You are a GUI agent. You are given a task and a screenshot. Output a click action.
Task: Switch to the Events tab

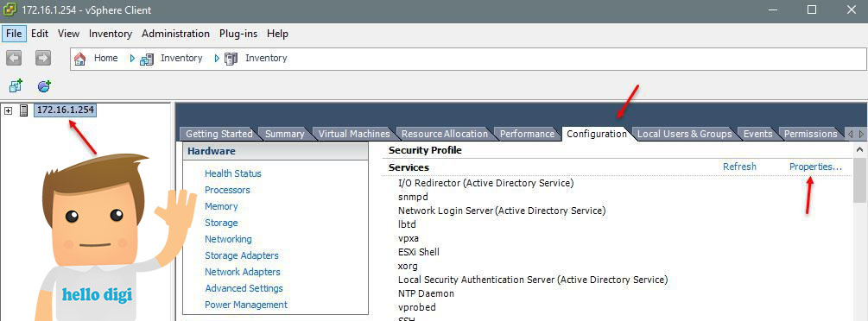[x=757, y=134]
